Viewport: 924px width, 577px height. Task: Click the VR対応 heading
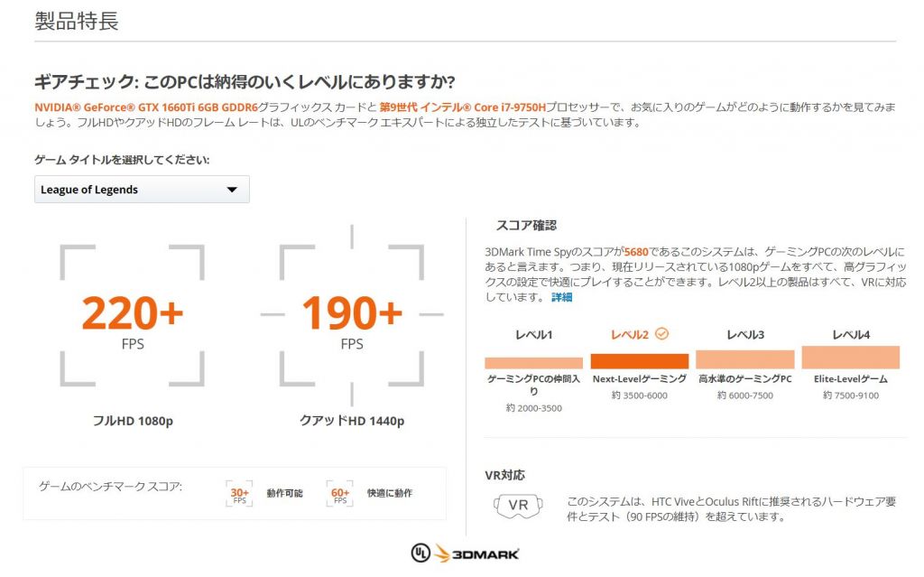505,476
